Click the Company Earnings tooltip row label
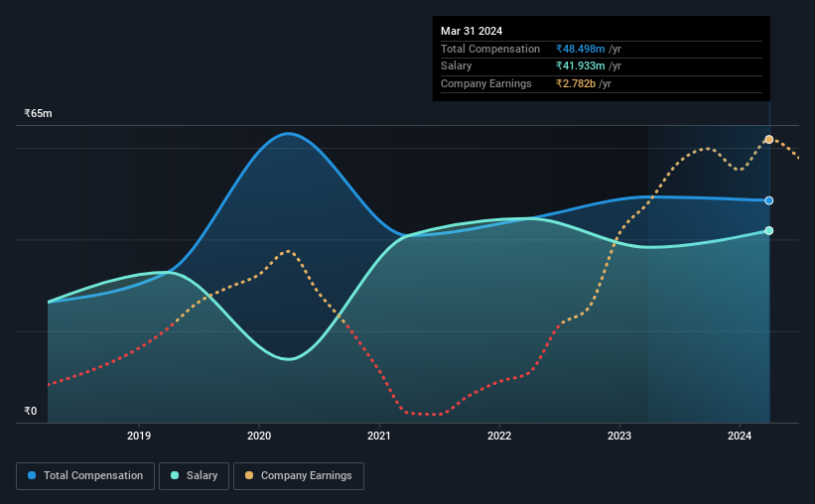Image resolution: width=815 pixels, height=504 pixels. click(486, 83)
